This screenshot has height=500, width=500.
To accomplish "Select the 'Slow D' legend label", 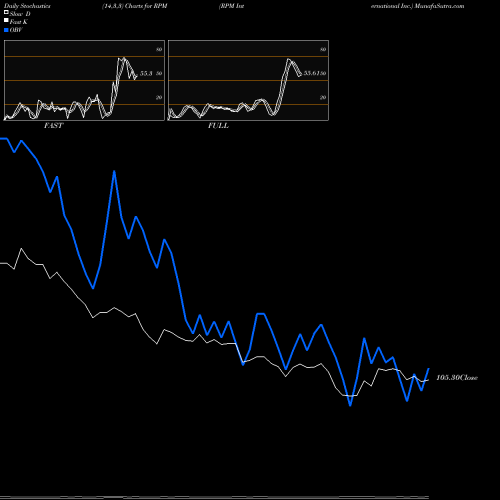I will pos(20,14).
